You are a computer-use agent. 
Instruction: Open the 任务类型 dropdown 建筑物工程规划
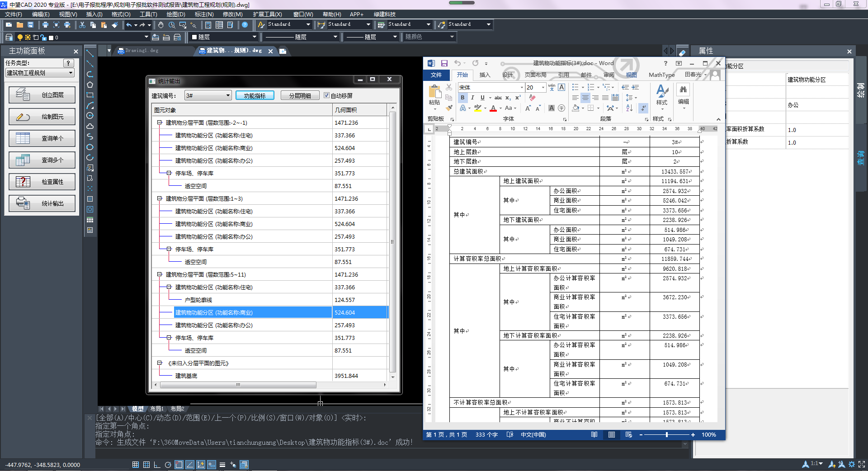[40, 73]
